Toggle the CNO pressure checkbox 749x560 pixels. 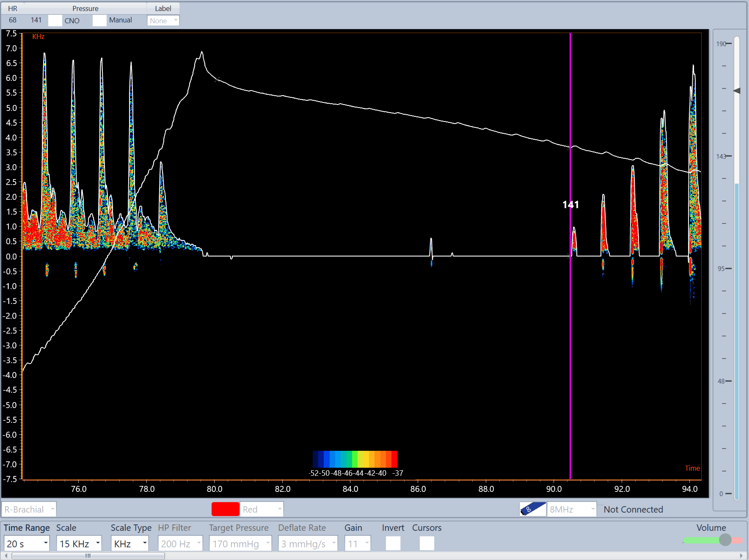coord(55,20)
